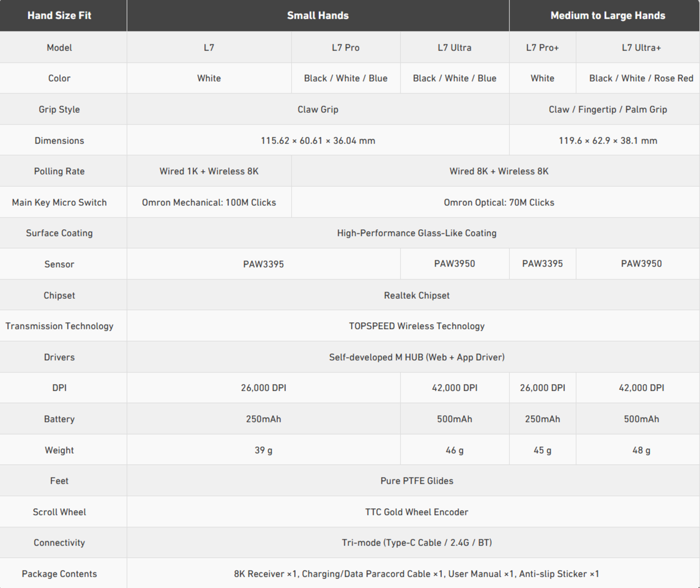Select the Small Hands column header
Viewport: 700px width, 588px height.
pyautogui.click(x=318, y=15)
